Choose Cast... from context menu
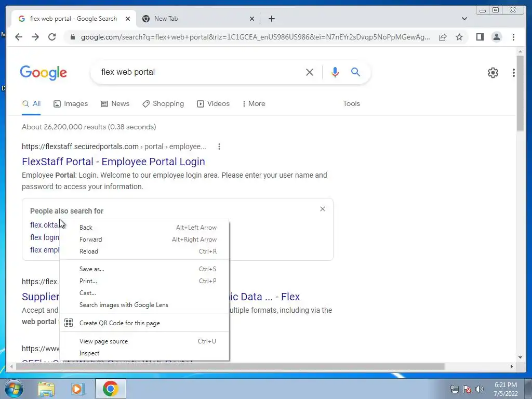 click(x=144, y=292)
